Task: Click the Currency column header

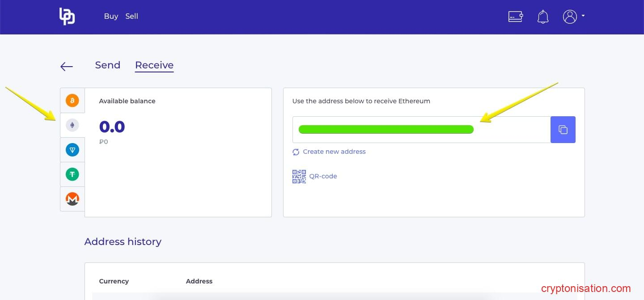Action: [114, 281]
